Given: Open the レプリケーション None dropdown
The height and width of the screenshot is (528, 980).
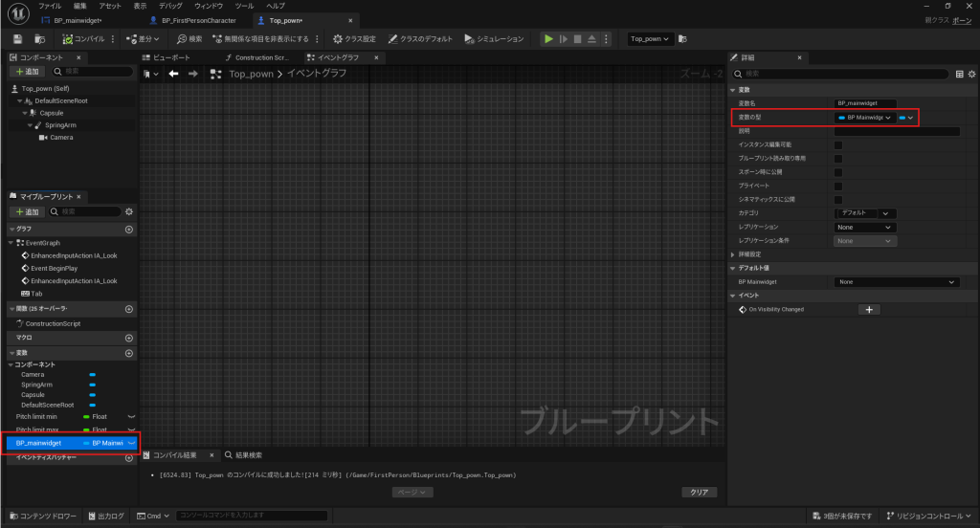Looking at the screenshot, I should 864,228.
